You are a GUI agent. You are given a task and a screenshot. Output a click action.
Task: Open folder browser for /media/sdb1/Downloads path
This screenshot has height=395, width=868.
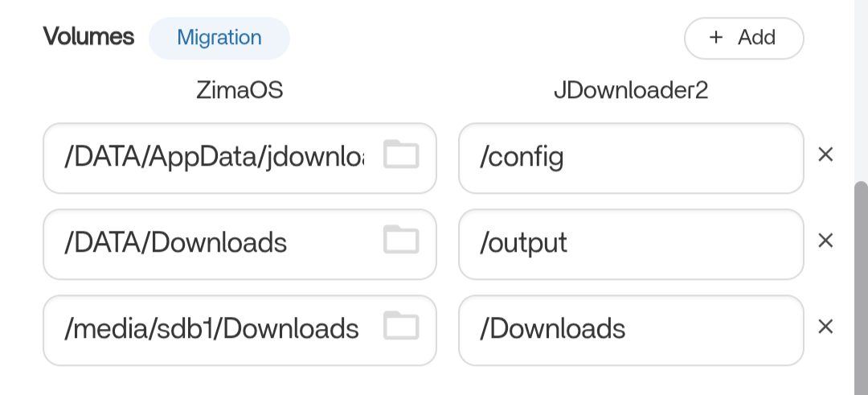click(x=401, y=326)
